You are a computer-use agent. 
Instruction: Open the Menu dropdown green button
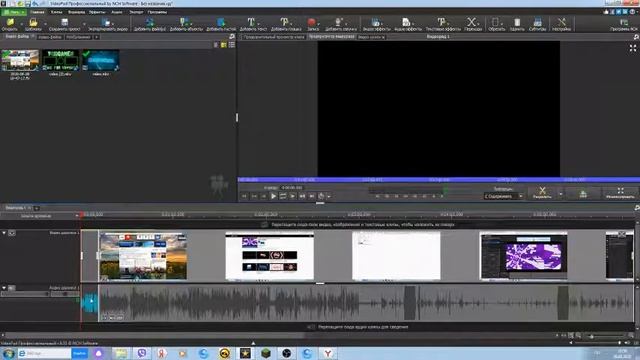[x=13, y=12]
